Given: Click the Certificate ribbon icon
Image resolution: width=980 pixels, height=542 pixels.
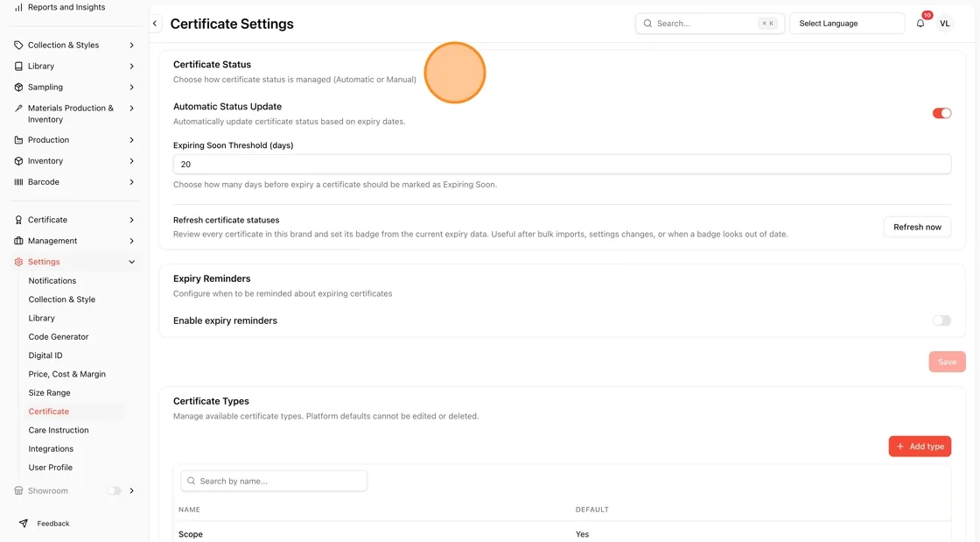Looking at the screenshot, I should point(18,220).
